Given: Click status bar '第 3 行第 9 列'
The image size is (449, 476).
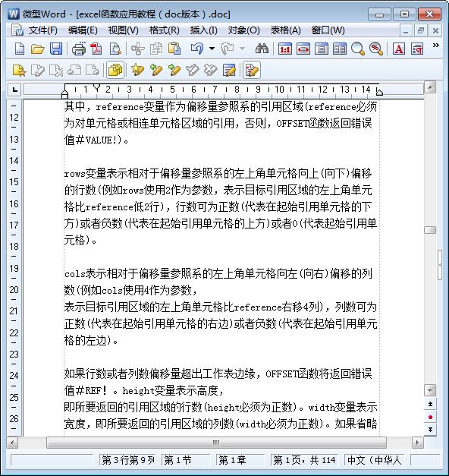Looking at the screenshot, I should click(x=127, y=460).
